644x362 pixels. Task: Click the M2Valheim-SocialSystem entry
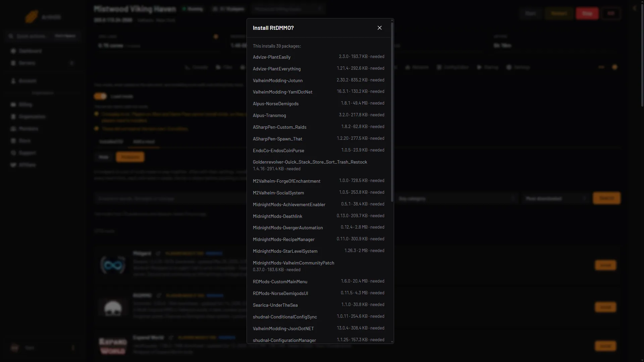(x=319, y=193)
